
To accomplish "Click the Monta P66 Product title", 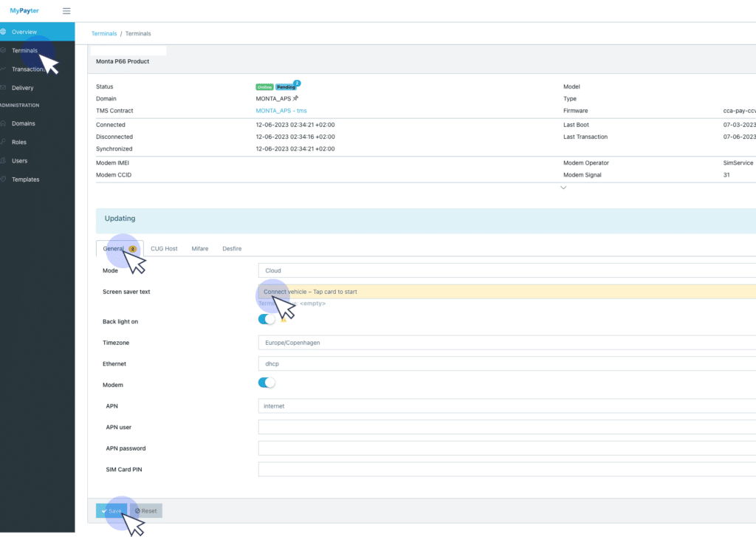I will click(123, 61).
